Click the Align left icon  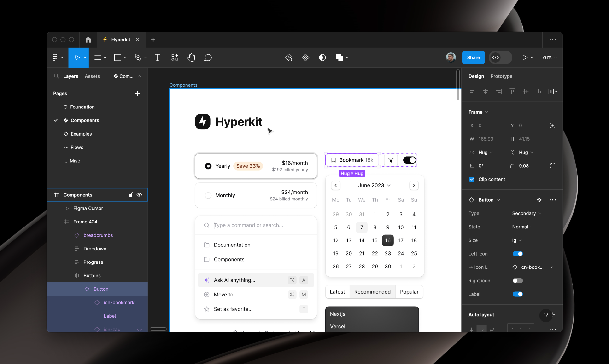pyautogui.click(x=471, y=91)
